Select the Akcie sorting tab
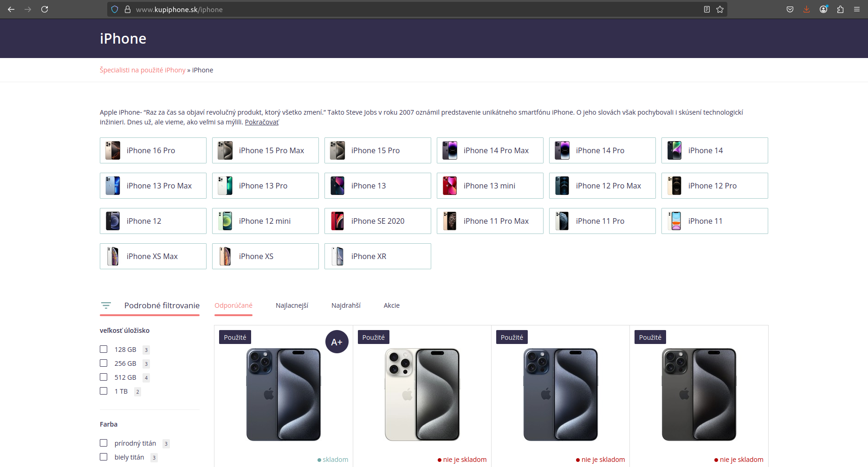The image size is (868, 467). [392, 305]
